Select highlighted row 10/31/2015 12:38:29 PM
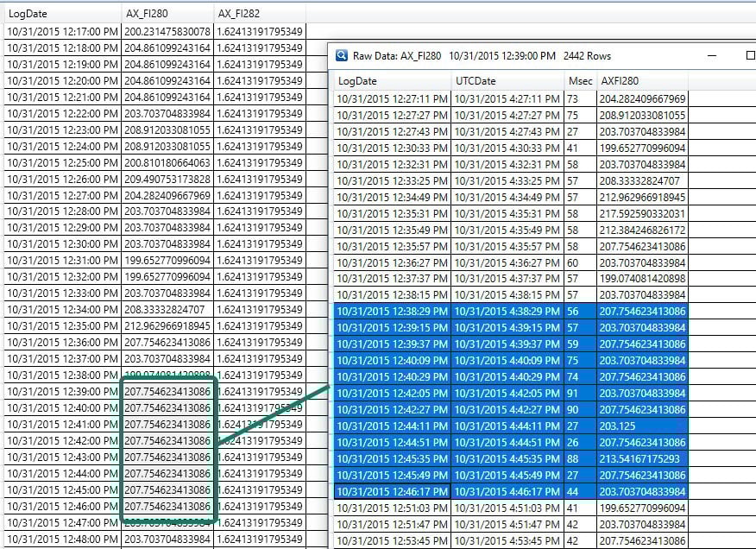This screenshot has width=756, height=549. click(511, 312)
